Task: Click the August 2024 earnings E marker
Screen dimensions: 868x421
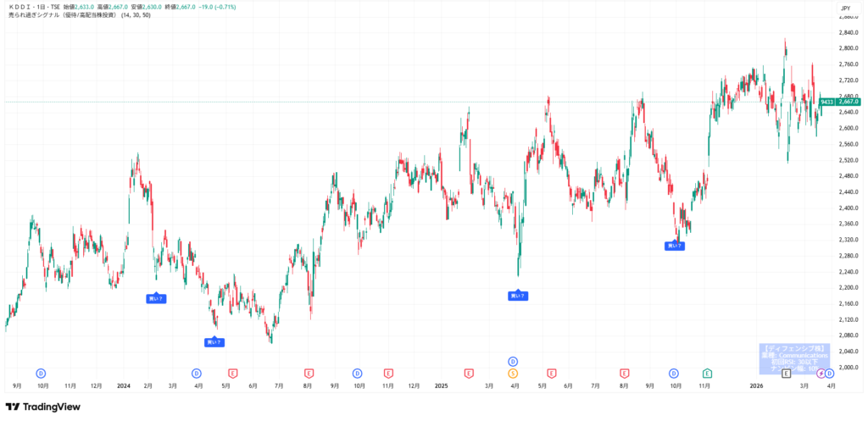Action: click(309, 373)
